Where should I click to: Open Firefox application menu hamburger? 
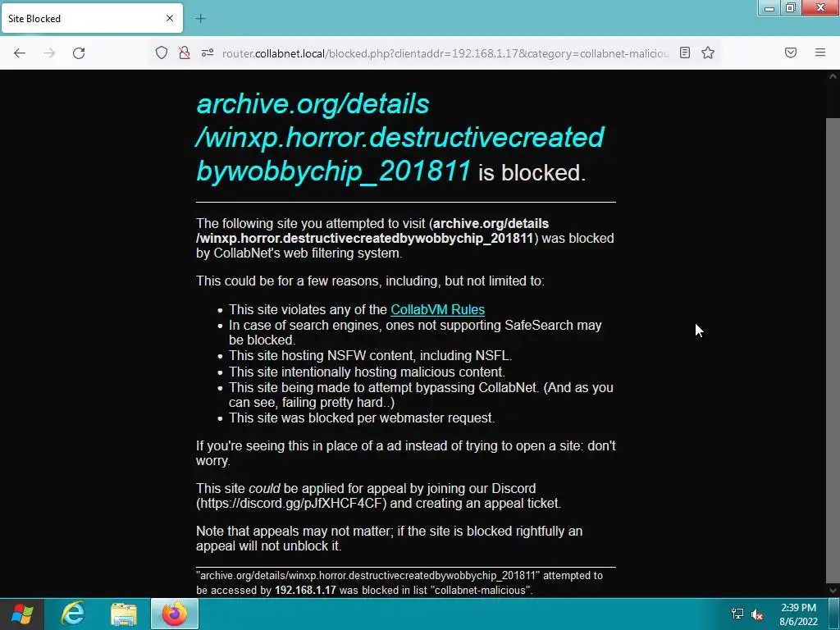click(820, 52)
